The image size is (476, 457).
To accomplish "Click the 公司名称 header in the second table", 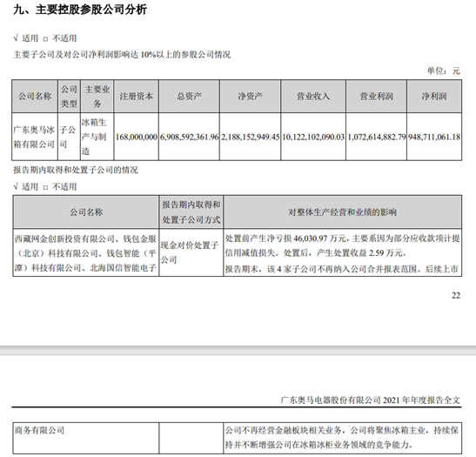I will (x=86, y=212).
